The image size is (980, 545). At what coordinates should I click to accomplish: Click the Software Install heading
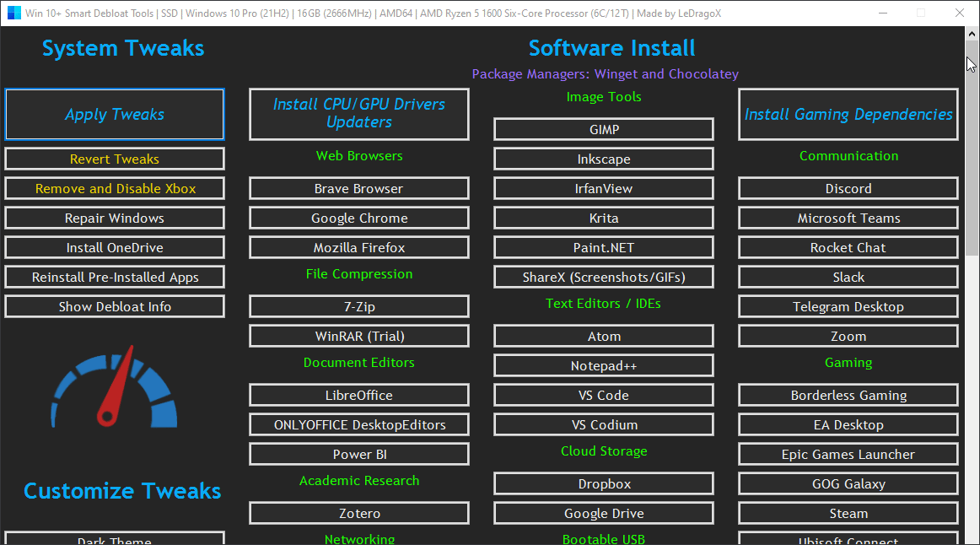611,48
